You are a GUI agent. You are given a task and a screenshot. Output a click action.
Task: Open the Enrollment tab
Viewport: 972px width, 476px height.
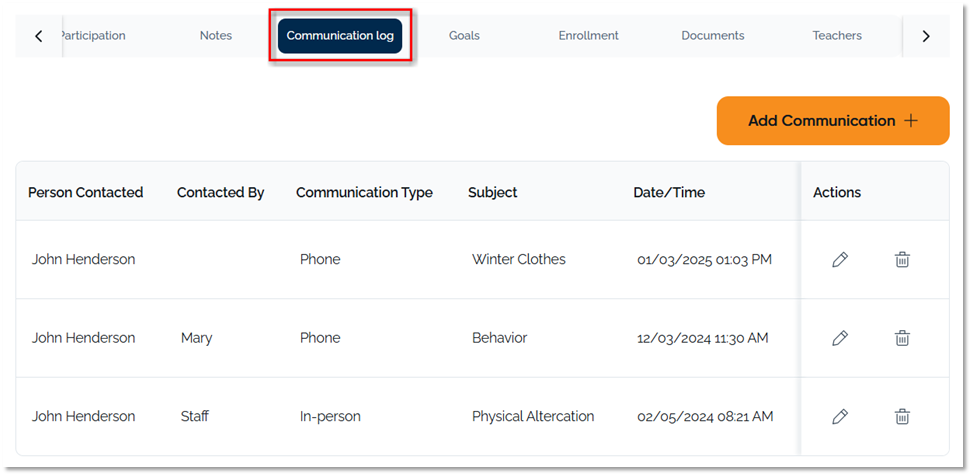588,36
